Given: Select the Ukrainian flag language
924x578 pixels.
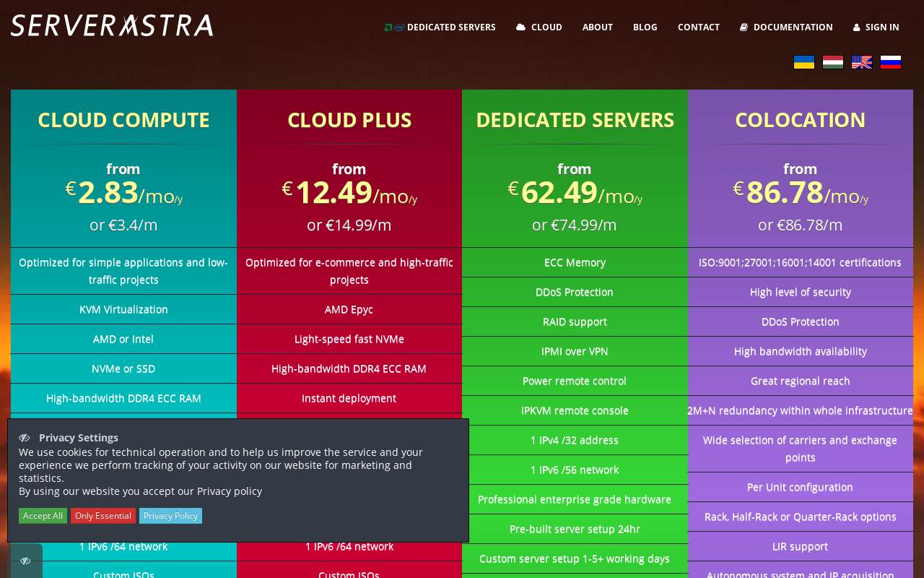Looking at the screenshot, I should coord(804,62).
